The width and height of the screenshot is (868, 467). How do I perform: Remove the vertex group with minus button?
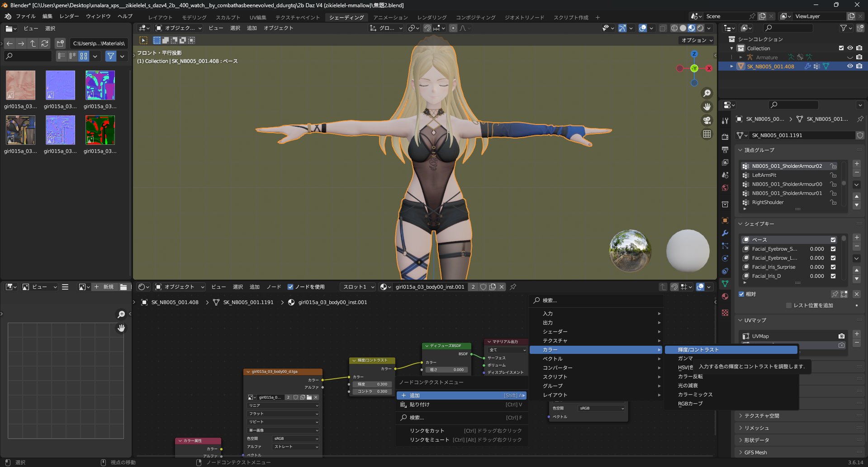857,173
